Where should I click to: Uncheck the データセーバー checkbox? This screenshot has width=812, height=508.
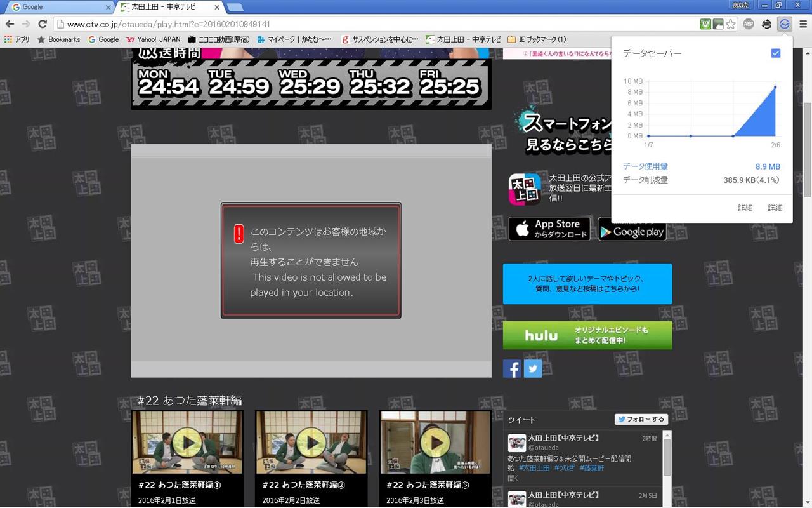[x=775, y=53]
